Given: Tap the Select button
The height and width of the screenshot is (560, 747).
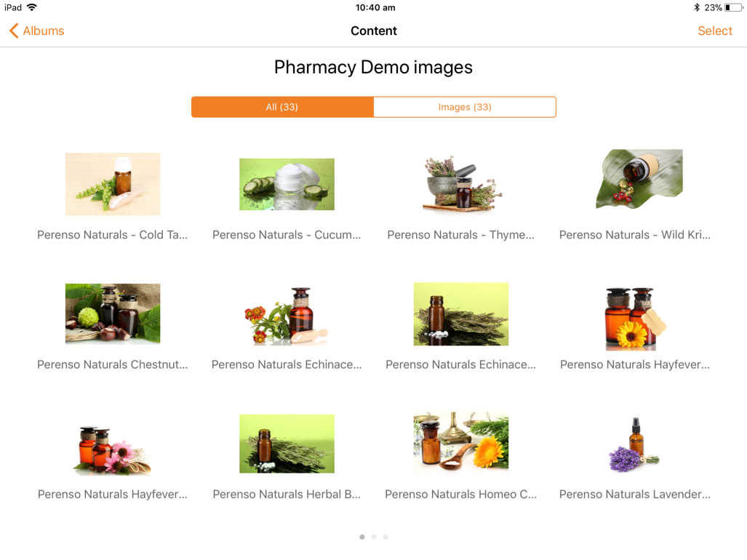Looking at the screenshot, I should click(714, 31).
